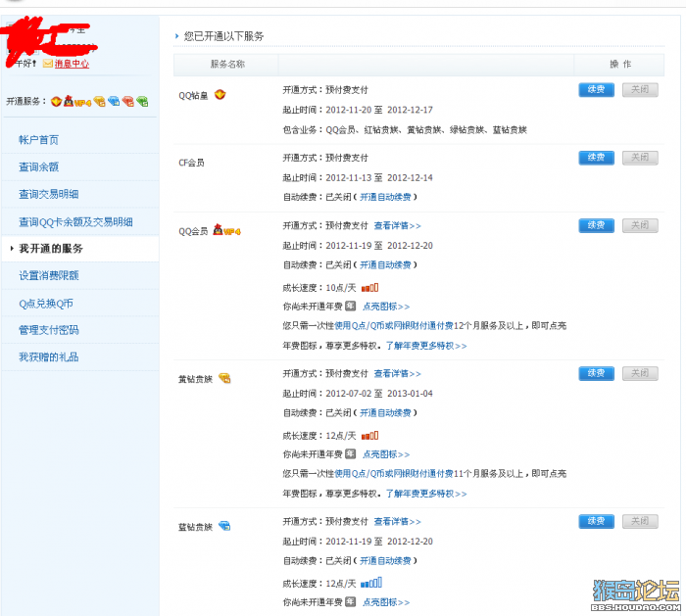The height and width of the screenshot is (616, 686).
Task: Open 管理支付密码 in the sidebar
Action: [x=49, y=330]
